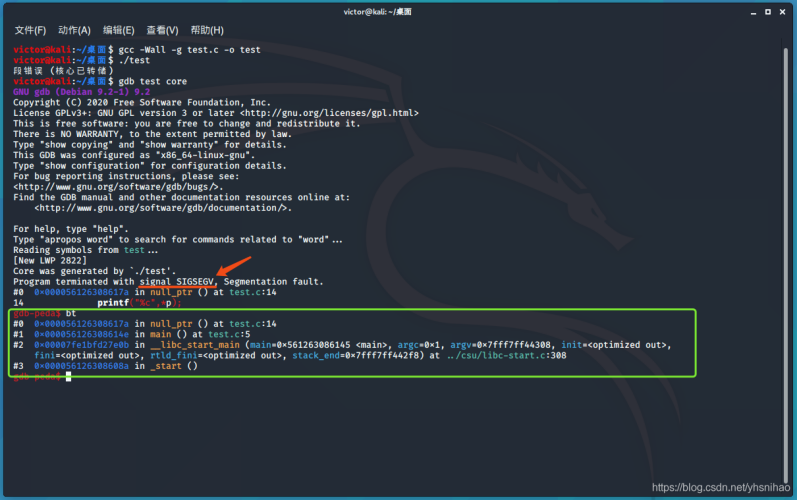Click the '[New LWP 2822]' line
Screen dimensions: 797x500
[x=50, y=261]
